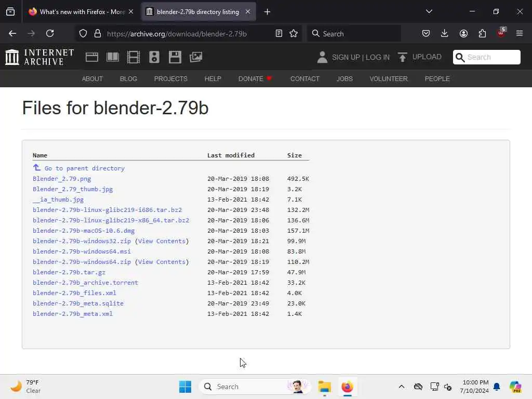View Contents of windows32.zip
The image size is (532, 399).
[162, 241]
